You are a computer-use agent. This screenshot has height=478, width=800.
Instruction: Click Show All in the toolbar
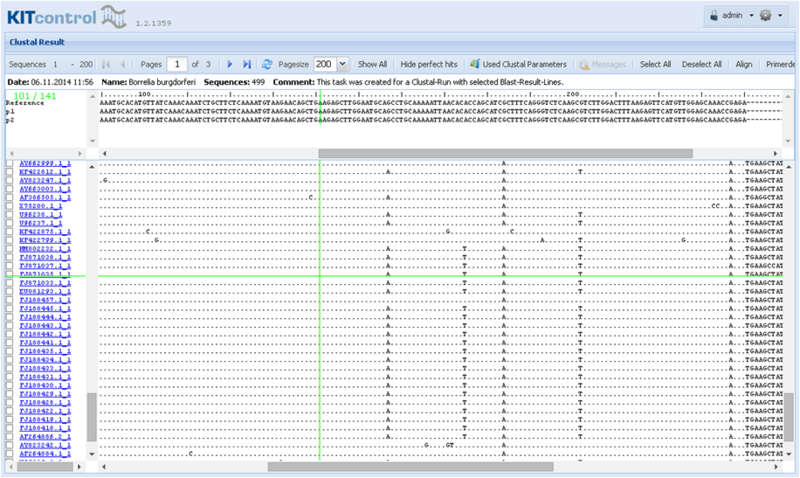[372, 64]
